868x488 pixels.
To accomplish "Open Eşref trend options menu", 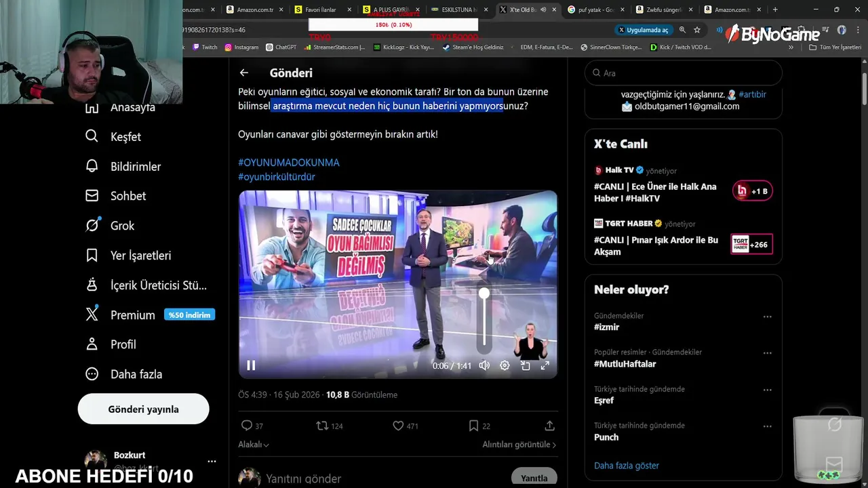I will pyautogui.click(x=767, y=390).
